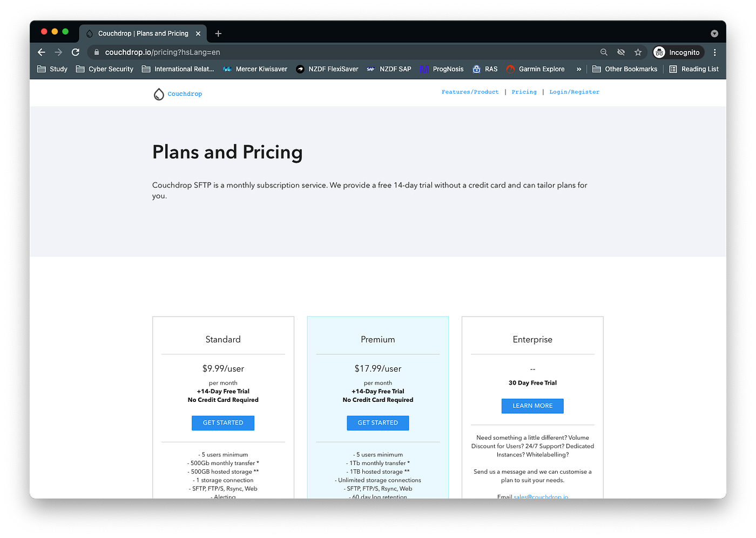Open Chrome's three-dot menu
This screenshot has height=538, width=756.
point(714,52)
